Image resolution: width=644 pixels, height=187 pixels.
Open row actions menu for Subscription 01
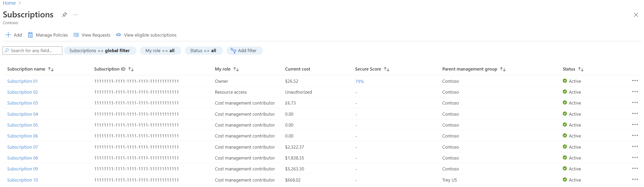635,81
